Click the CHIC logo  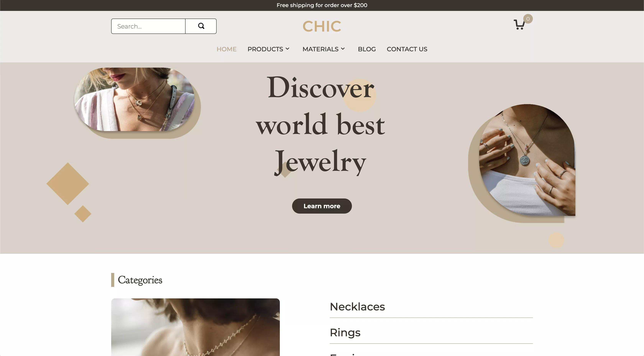pos(322,26)
